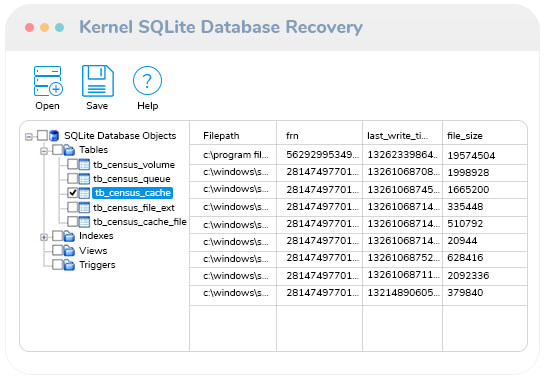
Task: Click the Save label under toolbar
Action: click(97, 106)
